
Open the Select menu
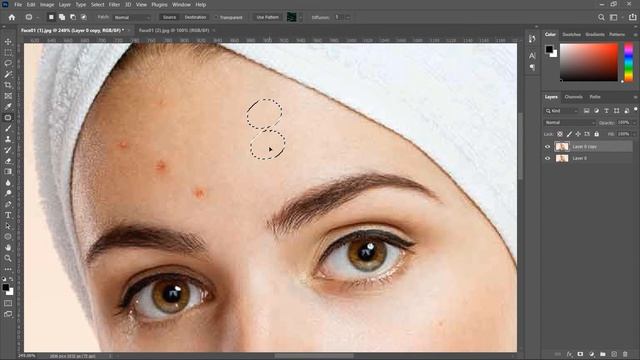(97, 4)
